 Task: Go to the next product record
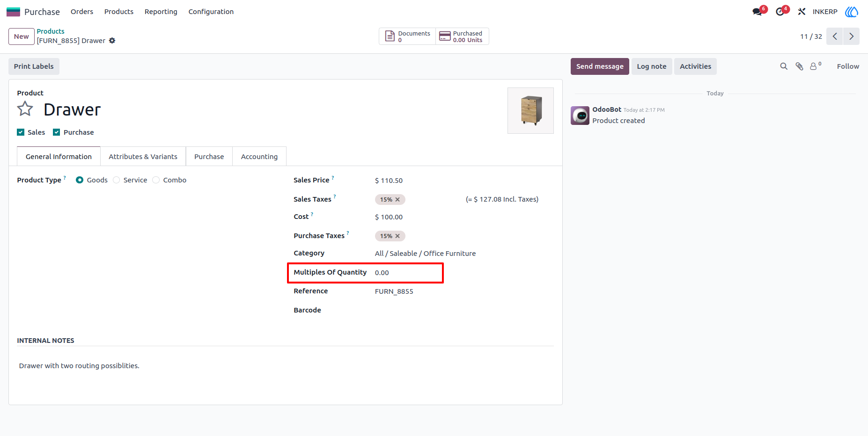point(851,36)
